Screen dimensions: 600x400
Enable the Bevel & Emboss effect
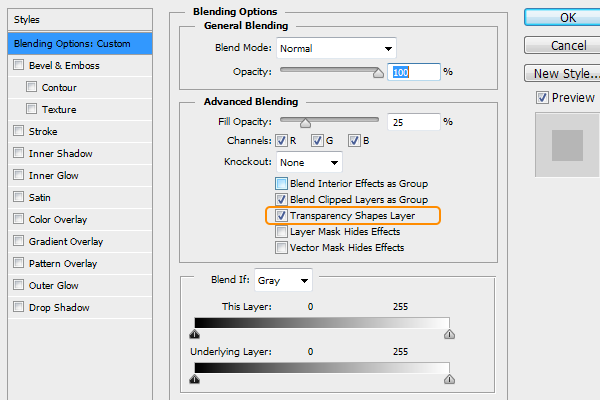(x=19, y=66)
